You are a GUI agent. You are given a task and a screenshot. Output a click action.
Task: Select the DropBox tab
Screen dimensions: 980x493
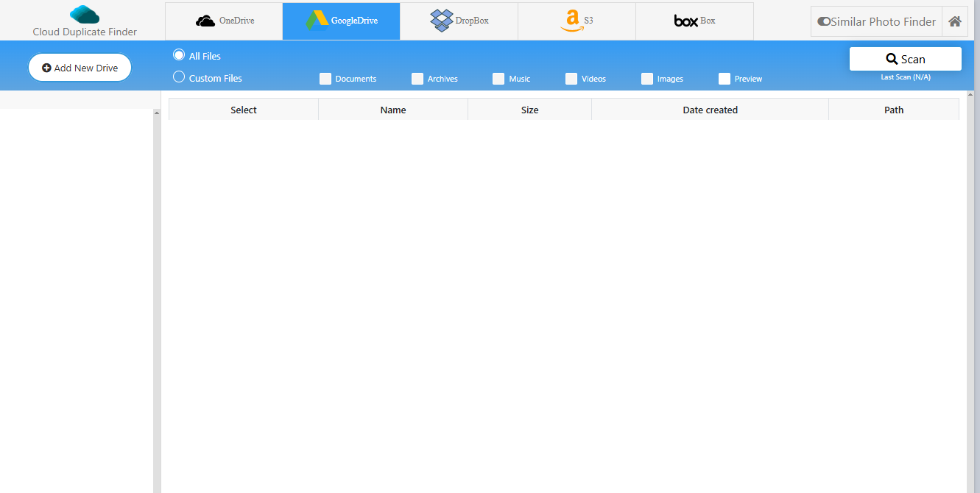[459, 21]
